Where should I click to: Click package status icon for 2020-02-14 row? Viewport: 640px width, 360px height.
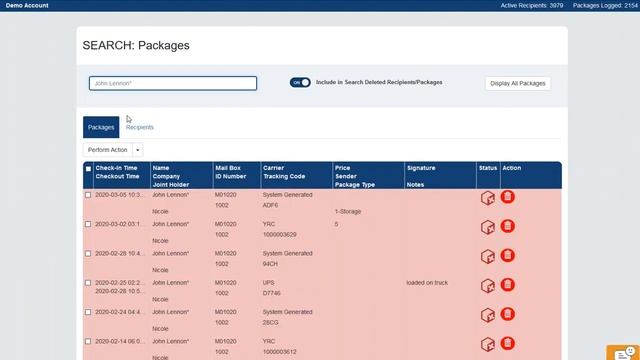488,344
